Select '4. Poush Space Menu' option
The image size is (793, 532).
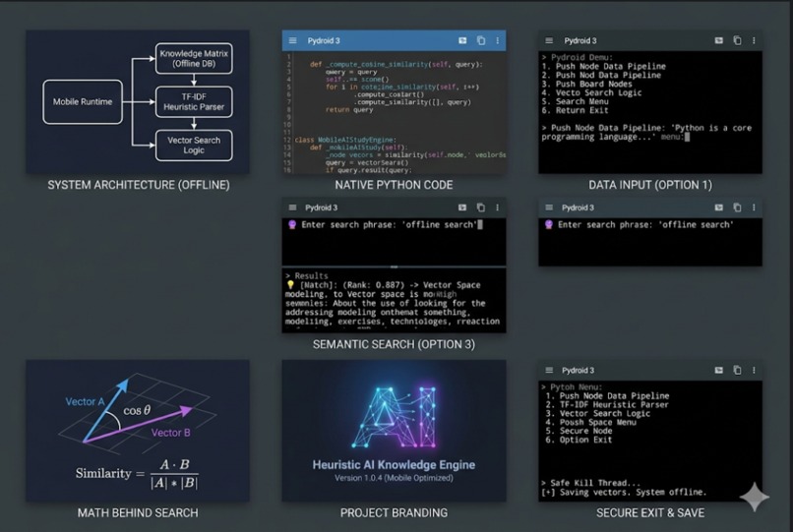tap(590, 422)
